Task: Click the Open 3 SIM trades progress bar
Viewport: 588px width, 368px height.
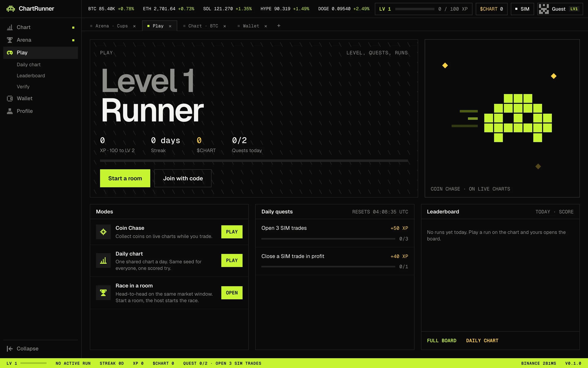Action: [328, 239]
